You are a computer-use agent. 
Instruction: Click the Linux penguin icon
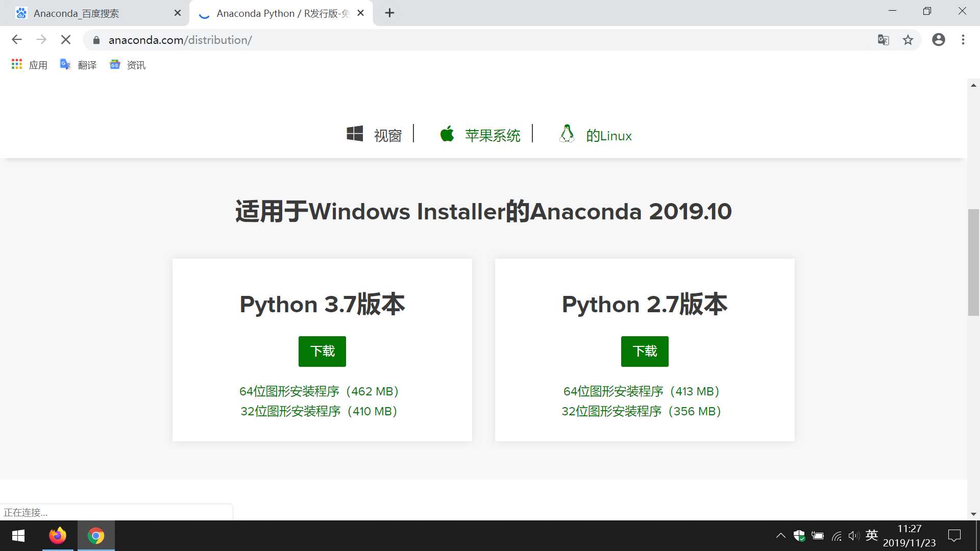click(567, 134)
